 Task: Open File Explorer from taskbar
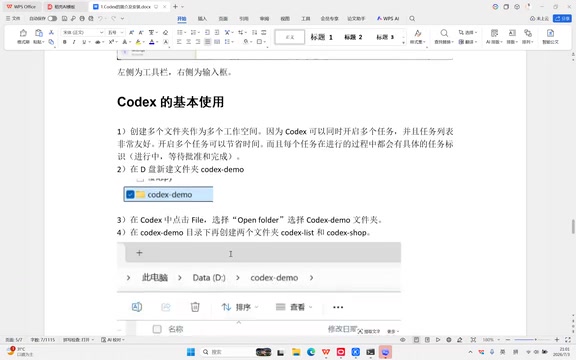coord(296,352)
